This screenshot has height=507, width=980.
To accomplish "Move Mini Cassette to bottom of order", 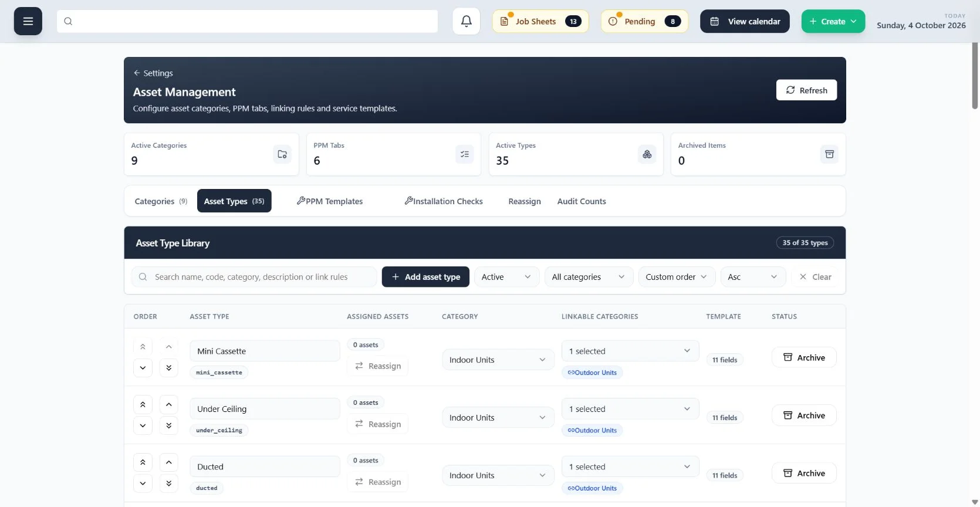I will (168, 368).
